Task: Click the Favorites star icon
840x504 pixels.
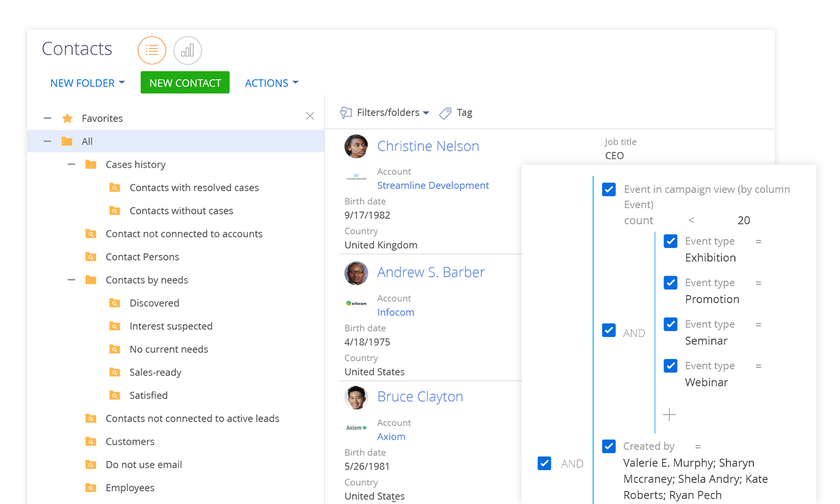Action: click(67, 118)
